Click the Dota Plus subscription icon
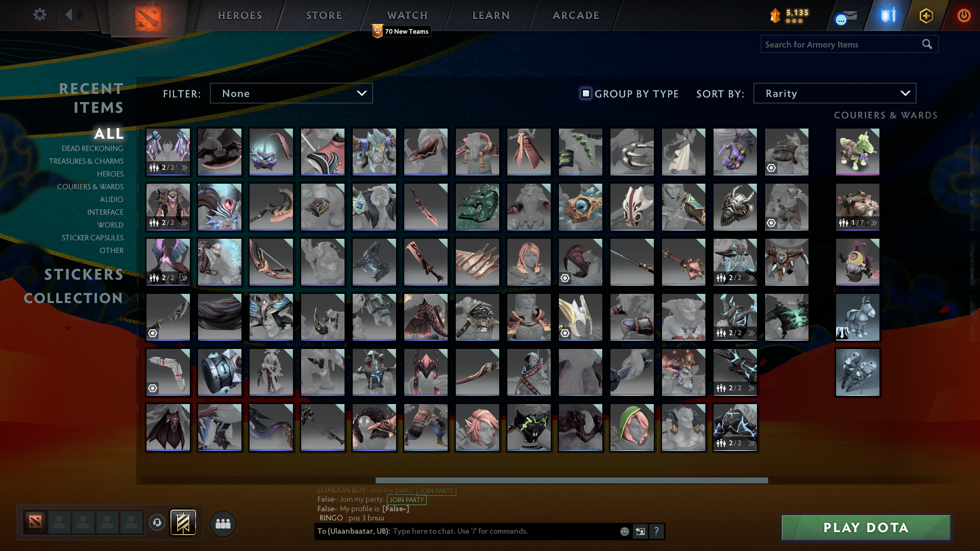Image resolution: width=980 pixels, height=551 pixels. (x=925, y=16)
